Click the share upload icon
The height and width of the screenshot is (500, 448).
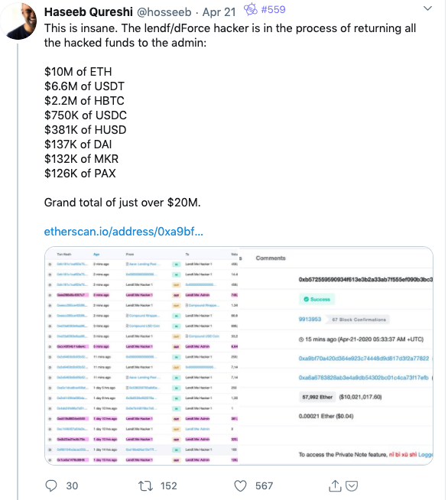(x=335, y=485)
